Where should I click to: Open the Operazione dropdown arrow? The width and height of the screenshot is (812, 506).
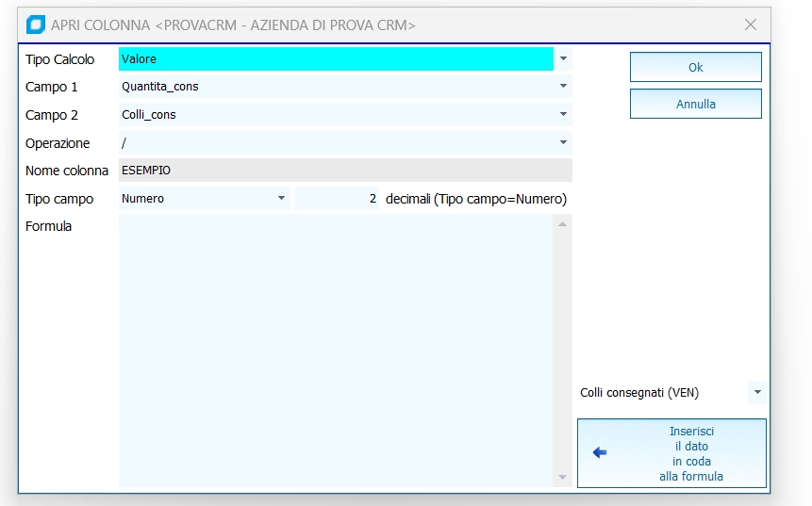[x=563, y=142]
